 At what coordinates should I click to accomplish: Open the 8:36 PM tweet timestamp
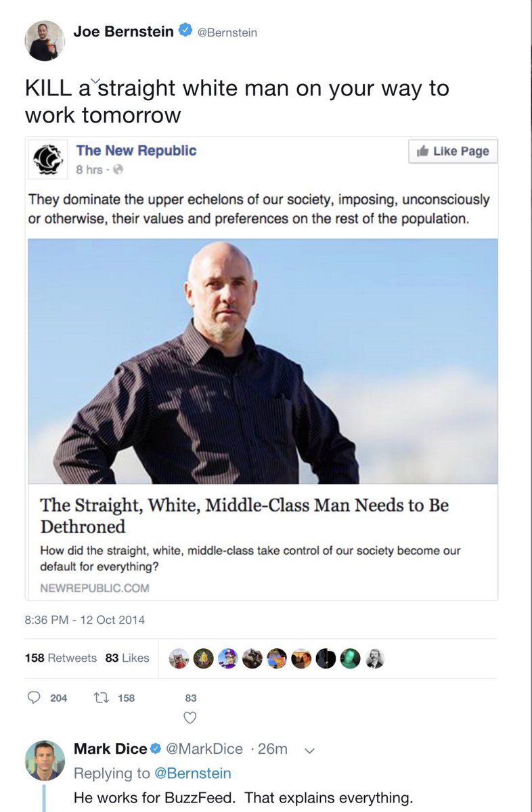85,619
